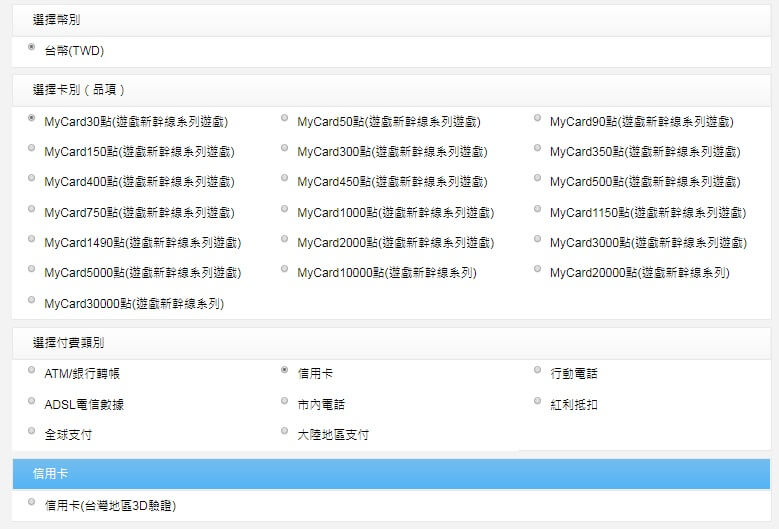Choose MyCard90點 card option
Viewport: 779px width, 529px height.
(537, 118)
